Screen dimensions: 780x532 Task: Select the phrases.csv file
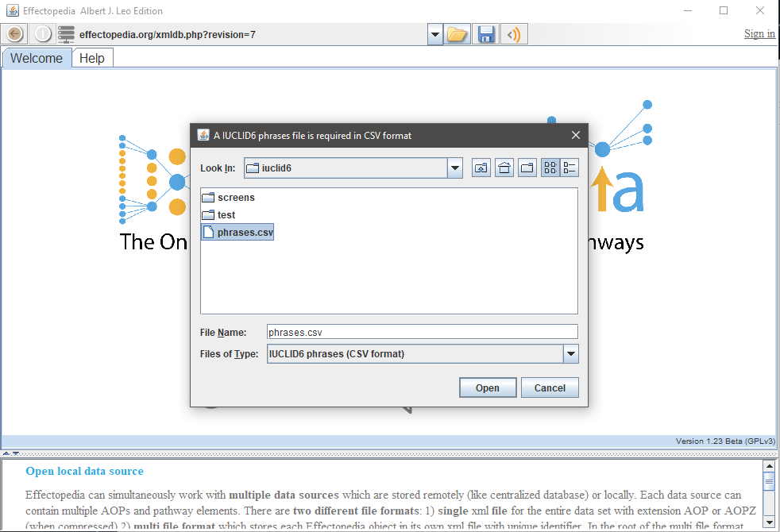[237, 232]
